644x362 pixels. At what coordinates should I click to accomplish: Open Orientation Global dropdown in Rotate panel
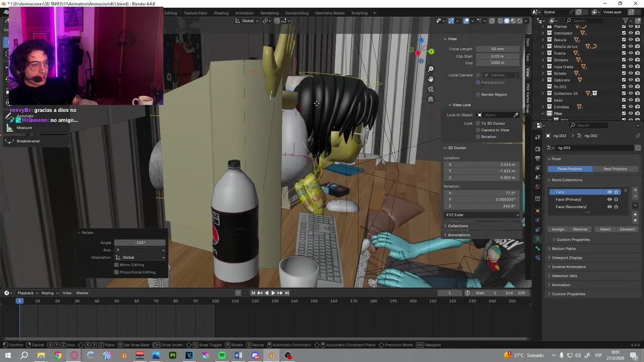140,257
